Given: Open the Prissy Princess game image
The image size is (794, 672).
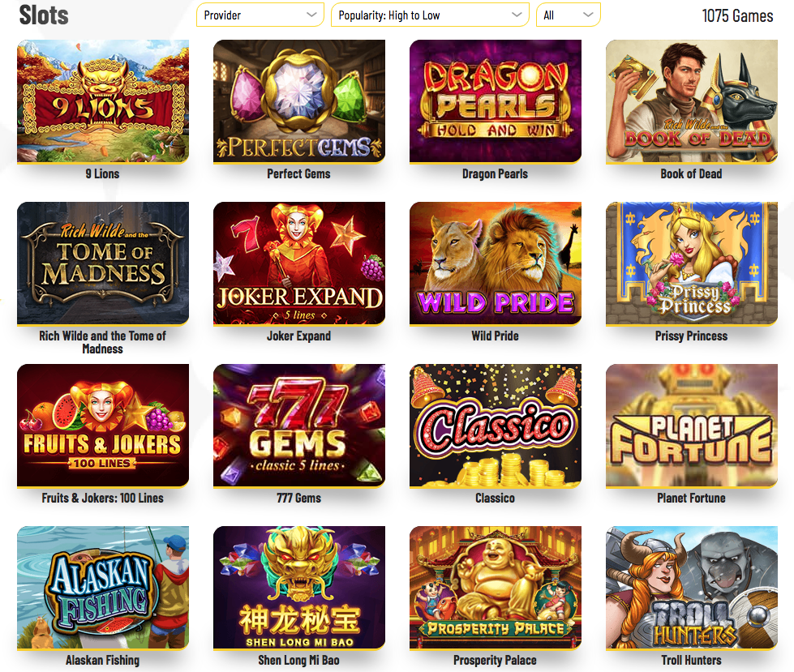Looking at the screenshot, I should (691, 263).
